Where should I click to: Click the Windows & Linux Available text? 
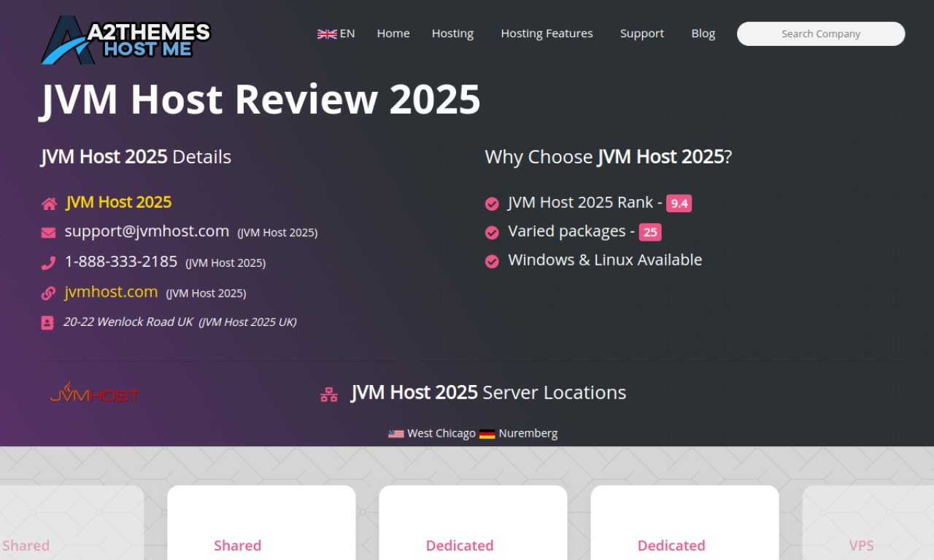pos(605,260)
